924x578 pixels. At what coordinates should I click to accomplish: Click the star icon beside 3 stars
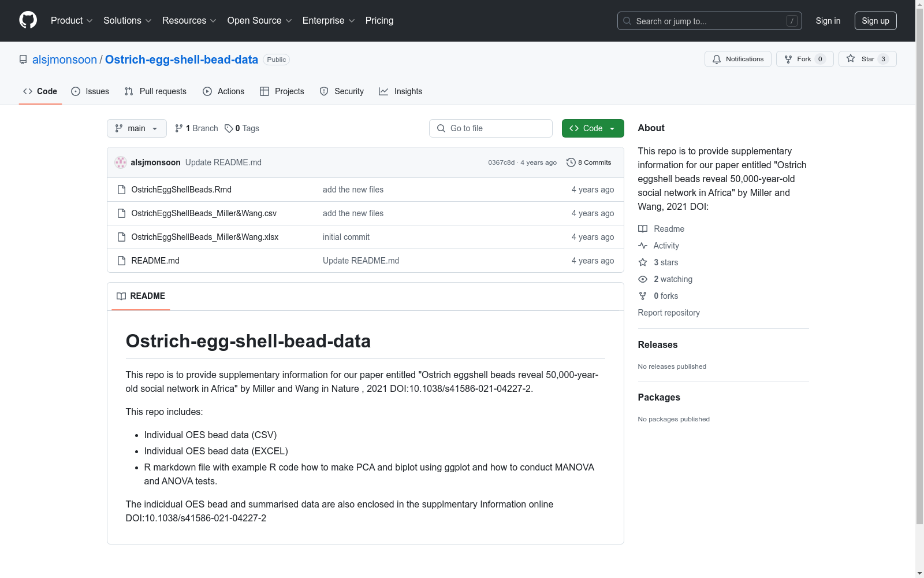pyautogui.click(x=643, y=262)
